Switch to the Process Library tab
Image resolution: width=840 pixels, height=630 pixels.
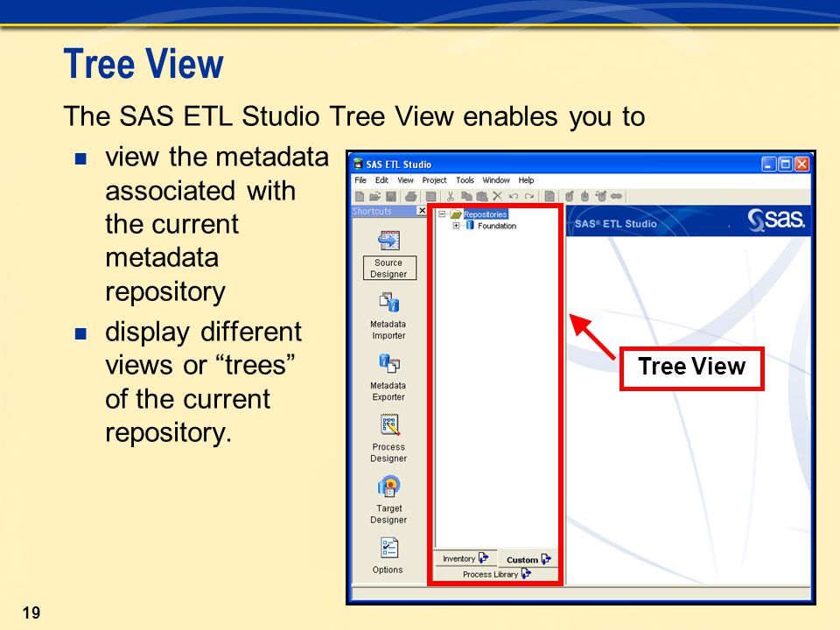pyautogui.click(x=496, y=574)
